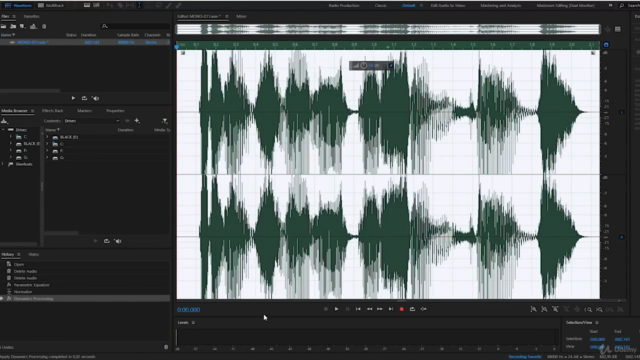Click the Fast Forward button
The width and height of the screenshot is (640, 360).
click(x=380, y=309)
